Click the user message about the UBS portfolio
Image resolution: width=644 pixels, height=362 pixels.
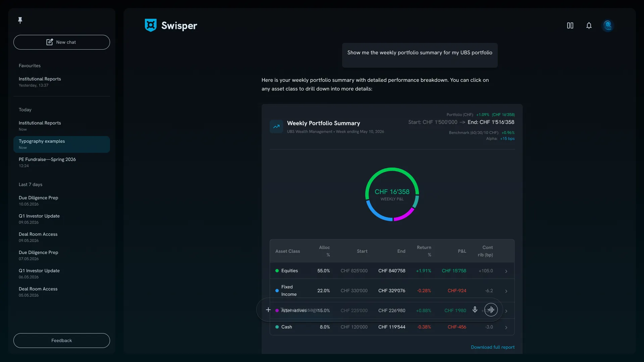point(420,55)
